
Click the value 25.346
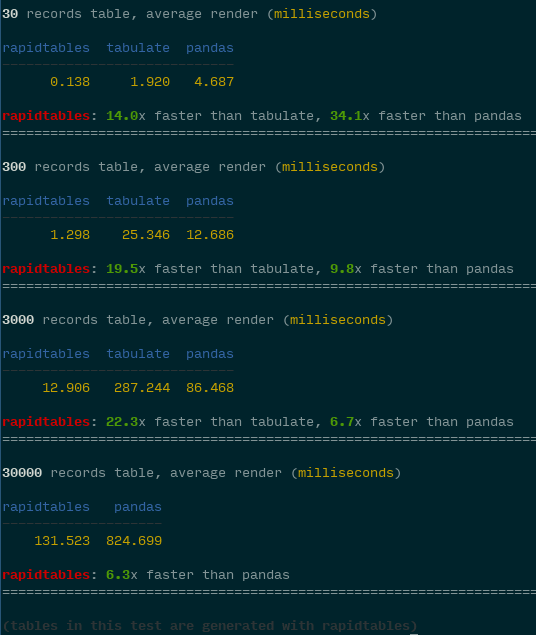click(146, 235)
